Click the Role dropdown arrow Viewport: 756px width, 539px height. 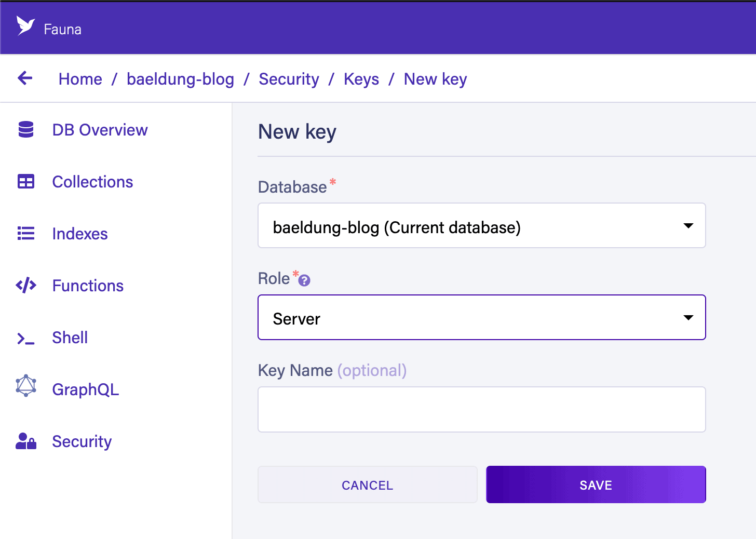tap(688, 318)
